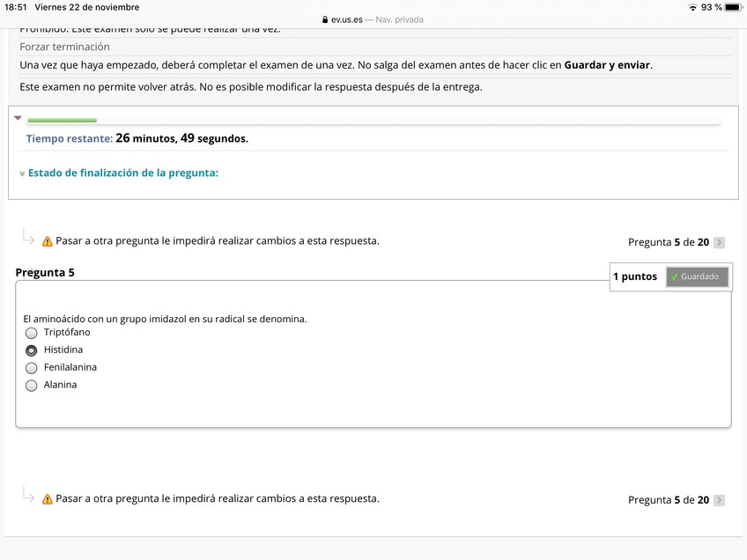Click the top Pregunta 5 de 20 counter
Image resolution: width=747 pixels, height=560 pixels.
[x=668, y=242]
